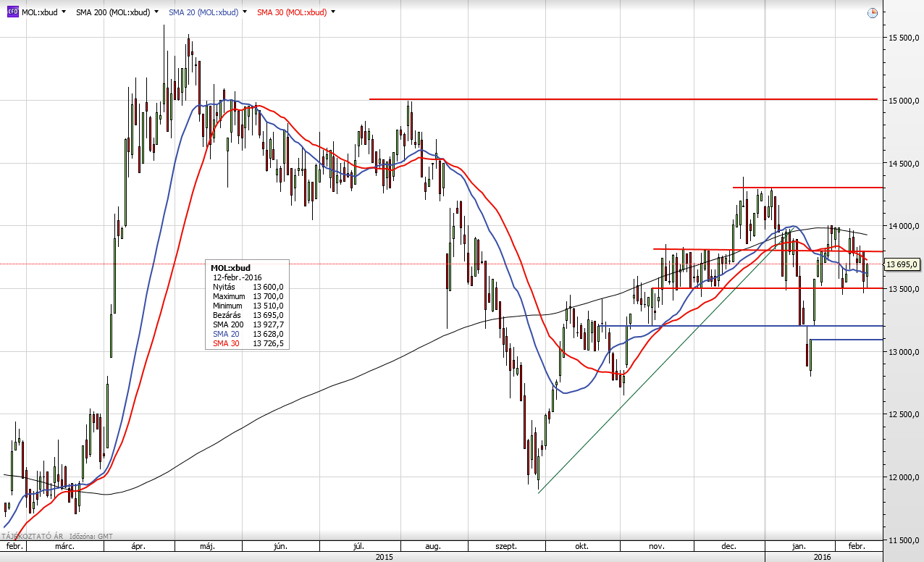Open the delayed-data clock icon
The width and height of the screenshot is (924, 562).
click(872, 12)
